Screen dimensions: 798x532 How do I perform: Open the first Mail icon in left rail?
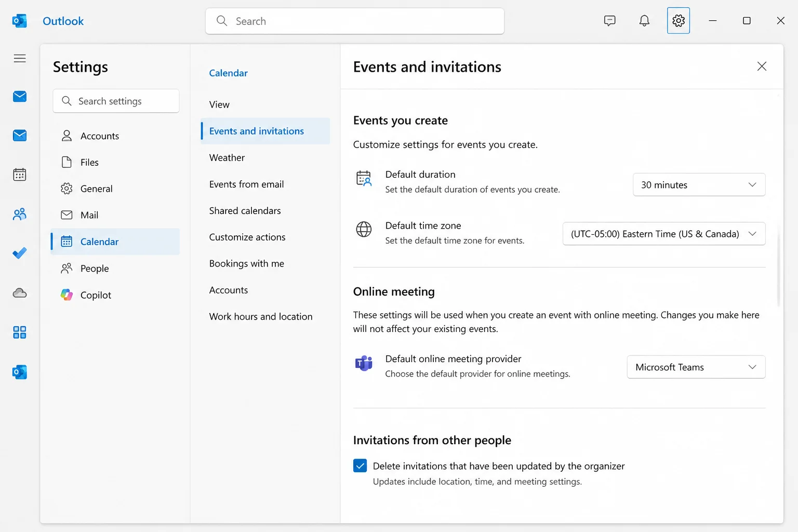[20, 97]
